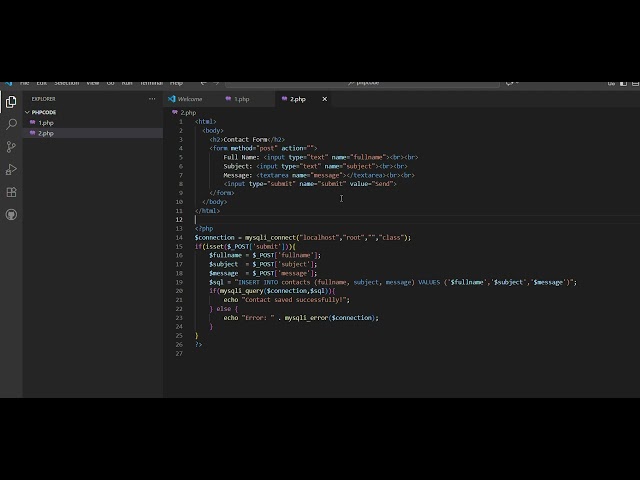Click the line number 19 in the gutter
The width and height of the screenshot is (640, 480).
[179, 282]
